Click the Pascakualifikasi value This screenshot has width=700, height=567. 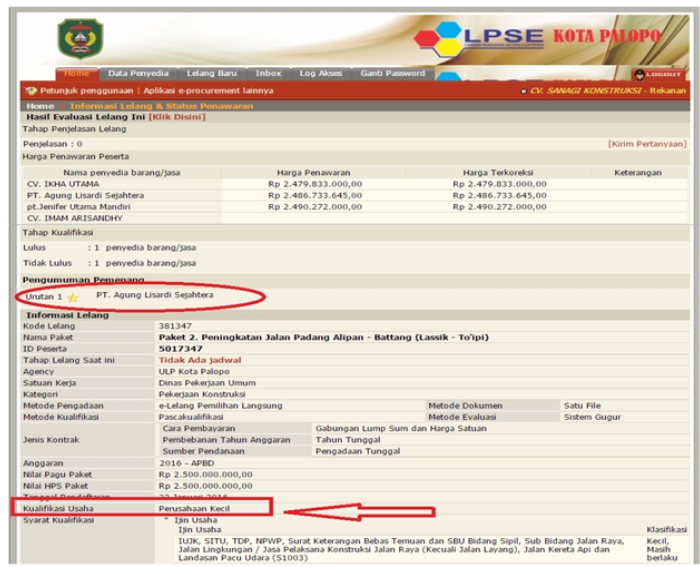pyautogui.click(x=191, y=417)
